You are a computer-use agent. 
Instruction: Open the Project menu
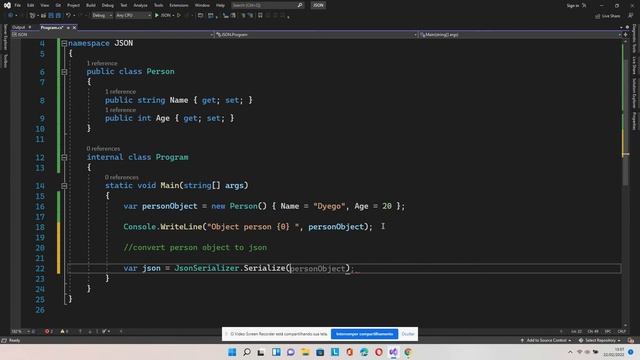point(73,5)
